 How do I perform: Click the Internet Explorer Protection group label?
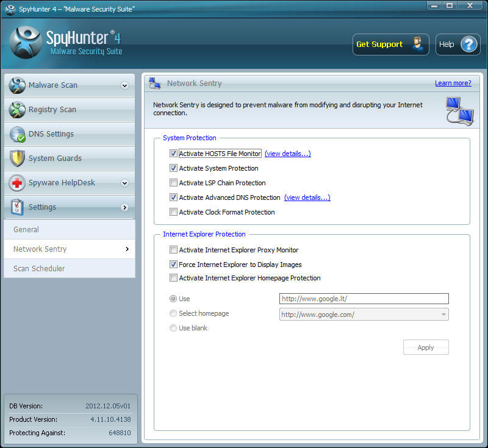[x=204, y=234]
